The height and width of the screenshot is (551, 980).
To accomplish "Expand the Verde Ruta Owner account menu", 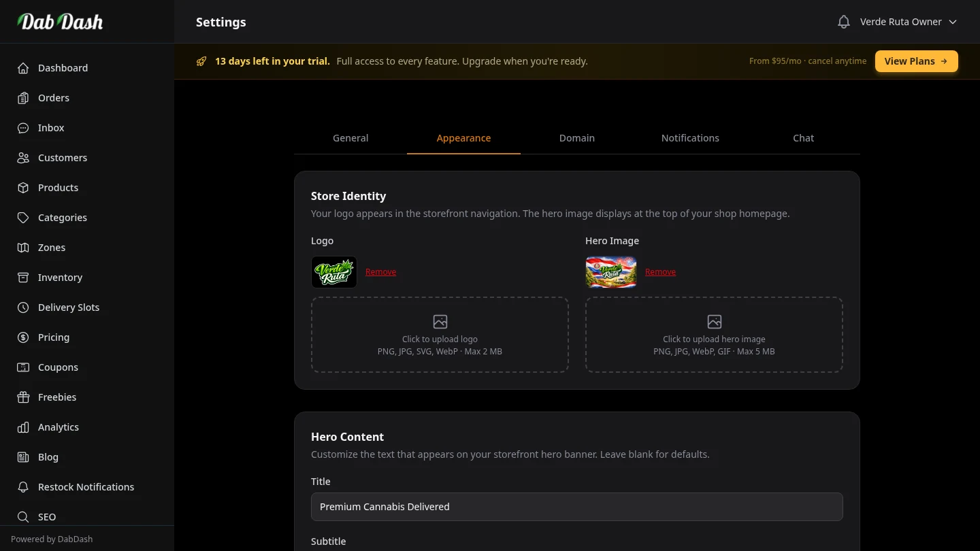I will click(908, 21).
